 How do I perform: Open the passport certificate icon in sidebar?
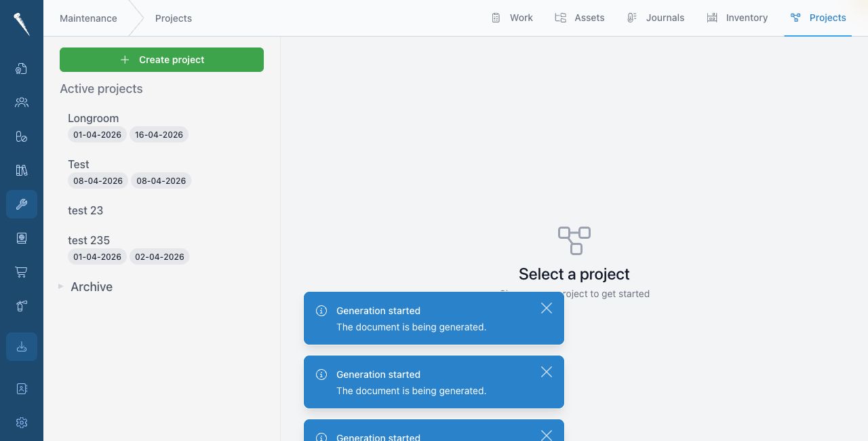click(22, 238)
